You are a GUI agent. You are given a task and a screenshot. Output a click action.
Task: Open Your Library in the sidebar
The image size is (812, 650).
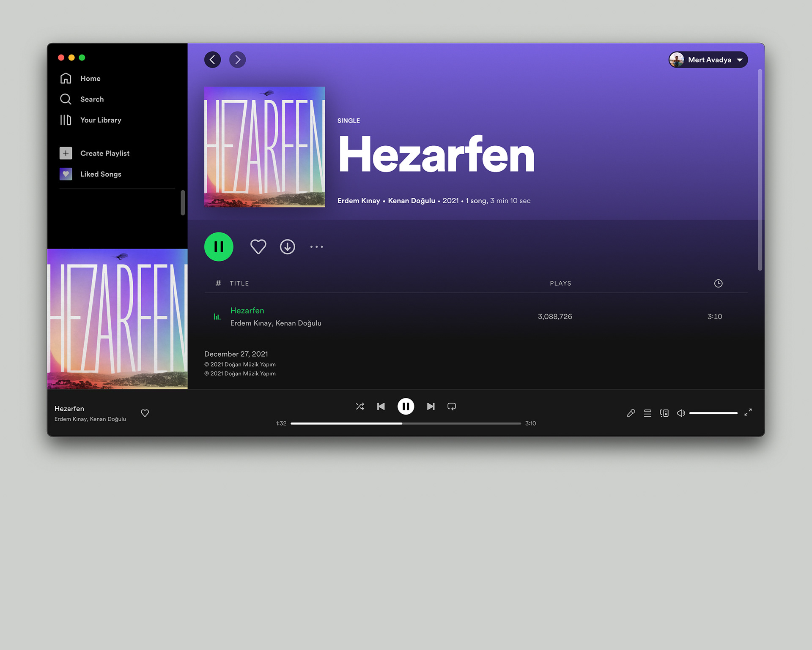point(100,120)
